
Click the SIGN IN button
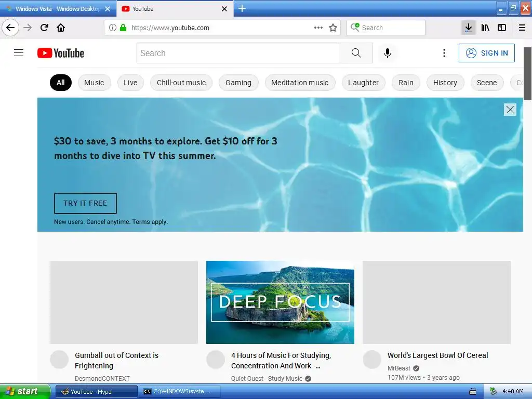tap(486, 53)
